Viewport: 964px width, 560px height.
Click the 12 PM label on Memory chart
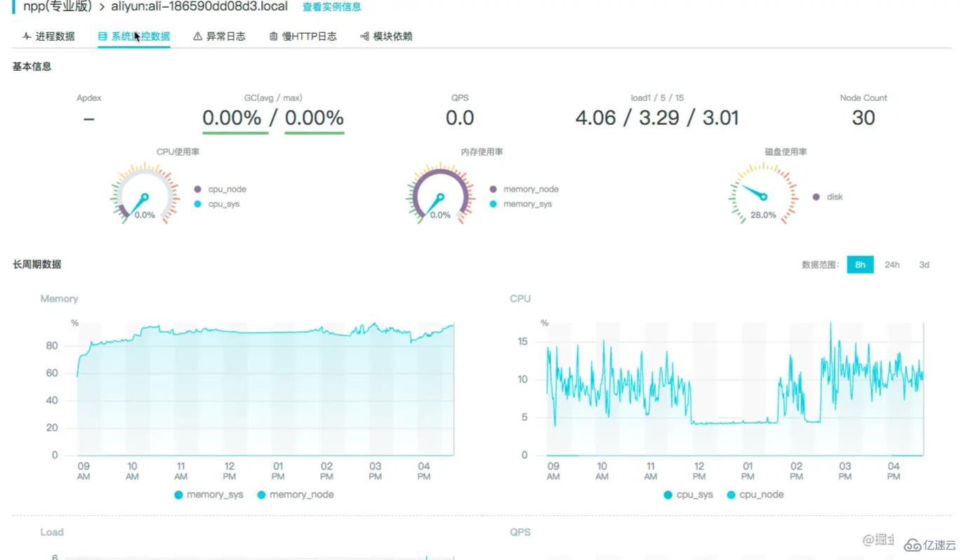230,471
